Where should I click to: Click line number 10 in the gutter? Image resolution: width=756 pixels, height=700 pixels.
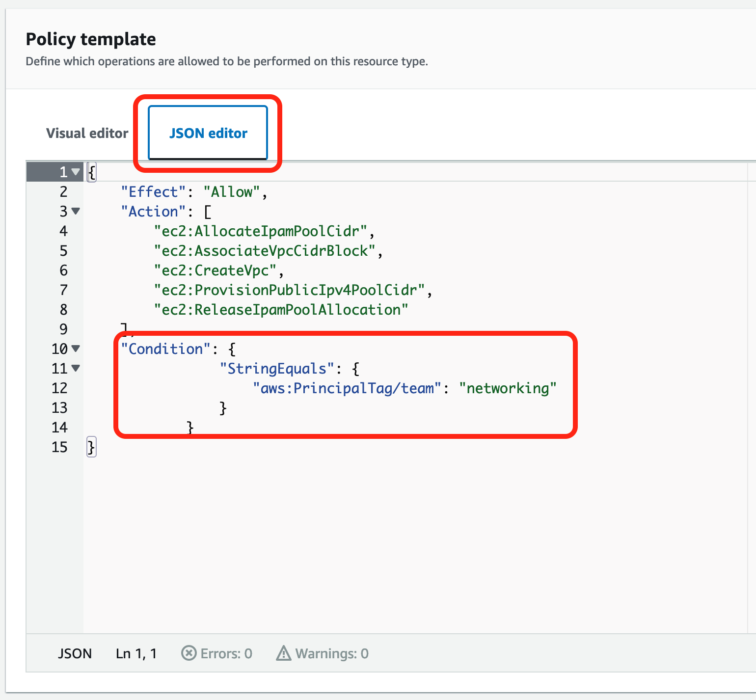tap(60, 349)
